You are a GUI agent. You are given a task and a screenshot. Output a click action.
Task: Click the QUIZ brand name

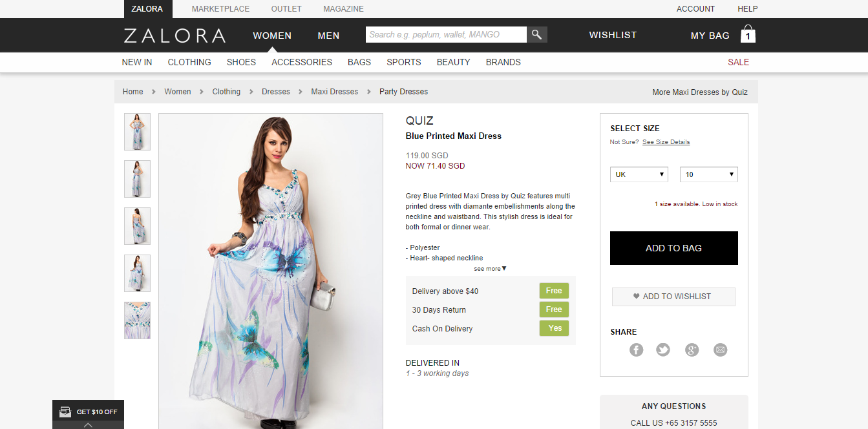point(419,121)
